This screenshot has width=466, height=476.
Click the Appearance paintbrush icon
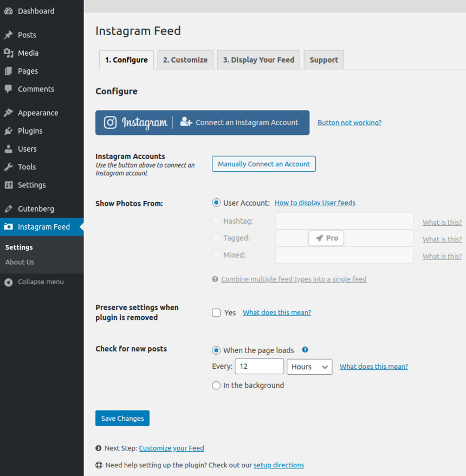tap(9, 113)
